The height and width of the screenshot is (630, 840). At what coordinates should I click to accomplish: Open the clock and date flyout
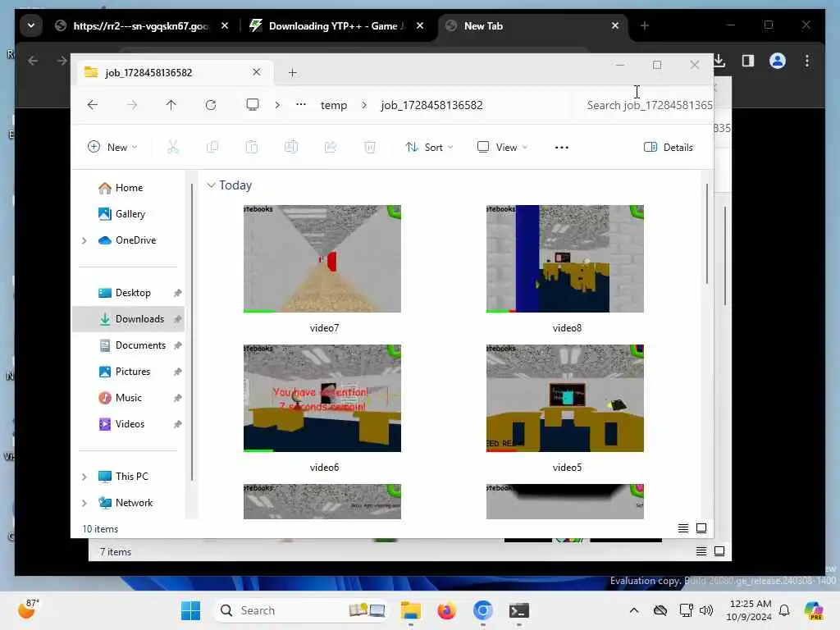point(748,610)
